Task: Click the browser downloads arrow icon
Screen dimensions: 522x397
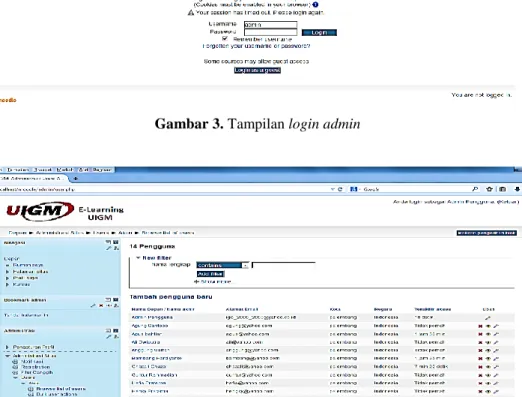Action: pyautogui.click(x=517, y=189)
